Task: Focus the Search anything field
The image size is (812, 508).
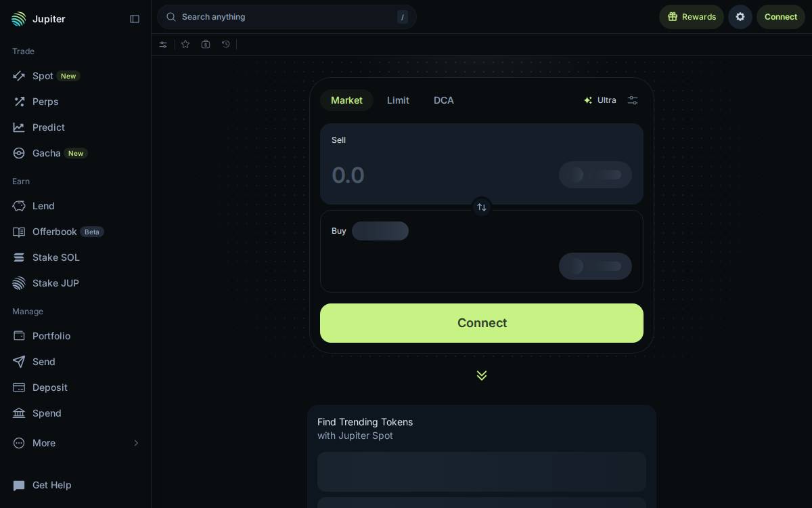Action: [286, 17]
